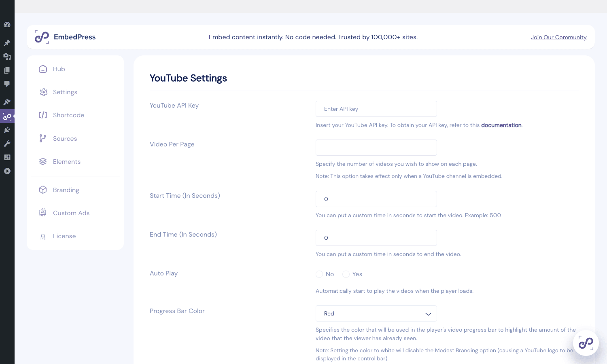The width and height of the screenshot is (607, 364).
Task: Click the play-circle icon in admin sidebar
Action: click(x=7, y=171)
